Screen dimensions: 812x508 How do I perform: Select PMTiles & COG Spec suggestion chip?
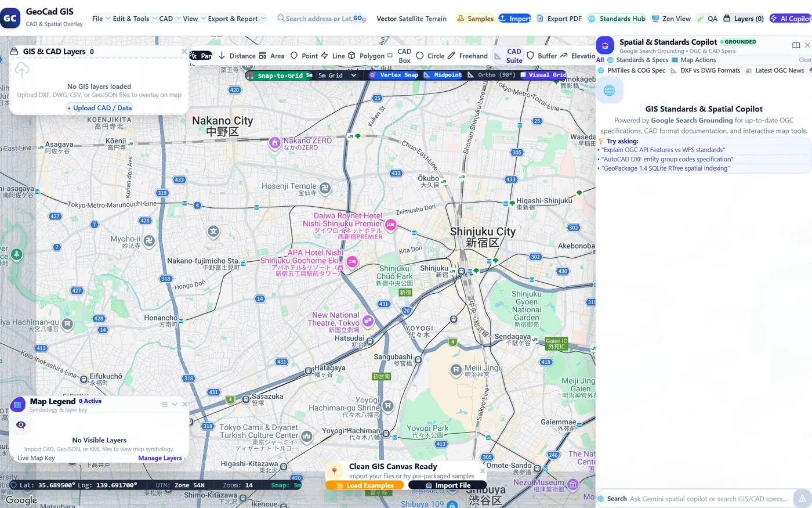[631, 70]
